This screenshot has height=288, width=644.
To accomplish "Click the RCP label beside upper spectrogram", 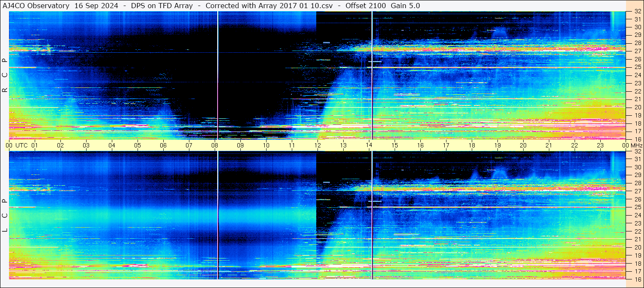I will 5,75.
